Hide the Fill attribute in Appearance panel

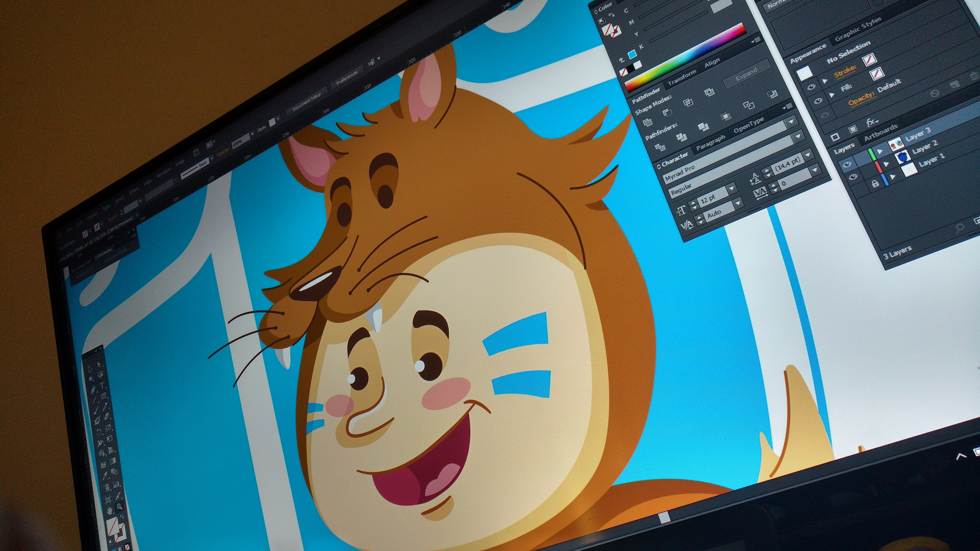819,101
